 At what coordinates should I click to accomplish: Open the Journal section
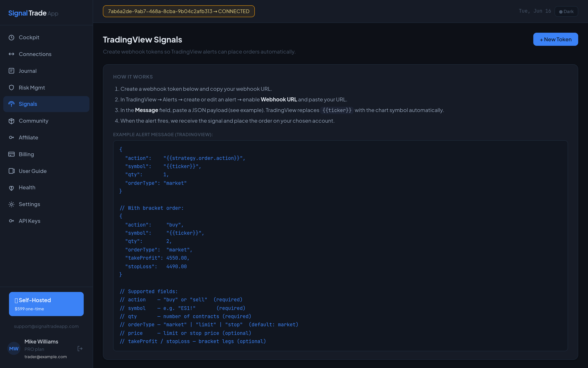(46, 71)
